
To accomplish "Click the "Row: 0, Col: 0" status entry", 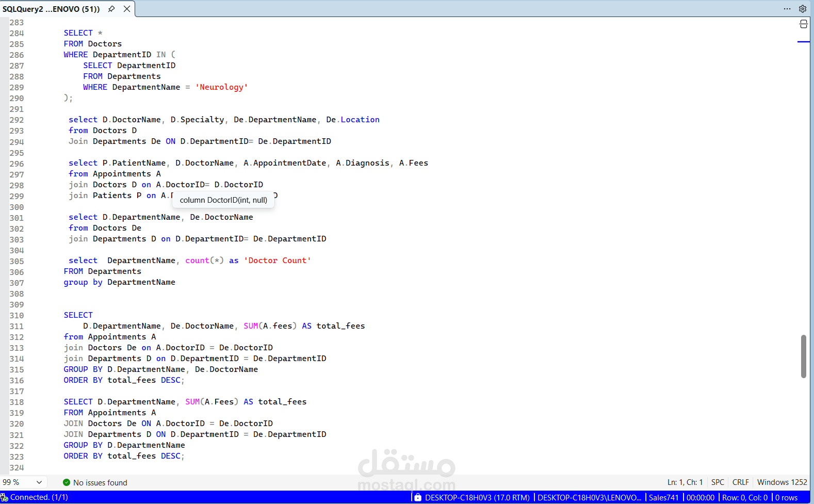I will (x=745, y=498).
